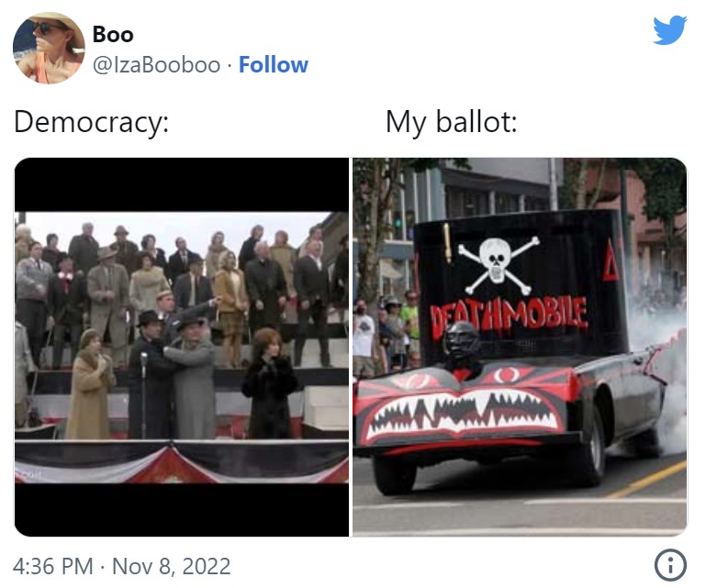Click the red DEATHMOBILE lettering
Screen dimensions: 706x588
tap(509, 317)
